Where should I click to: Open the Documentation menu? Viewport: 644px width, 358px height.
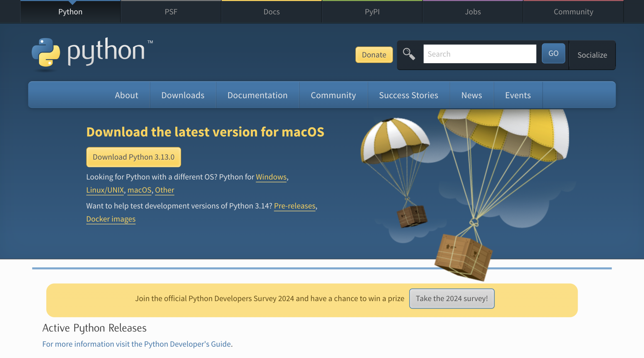(257, 95)
